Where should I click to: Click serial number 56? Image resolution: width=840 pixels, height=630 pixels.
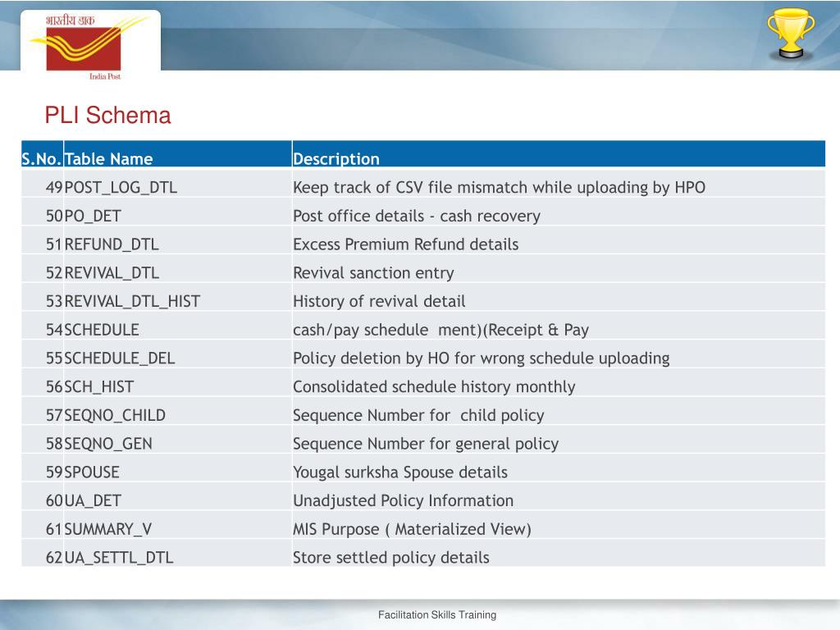54,386
